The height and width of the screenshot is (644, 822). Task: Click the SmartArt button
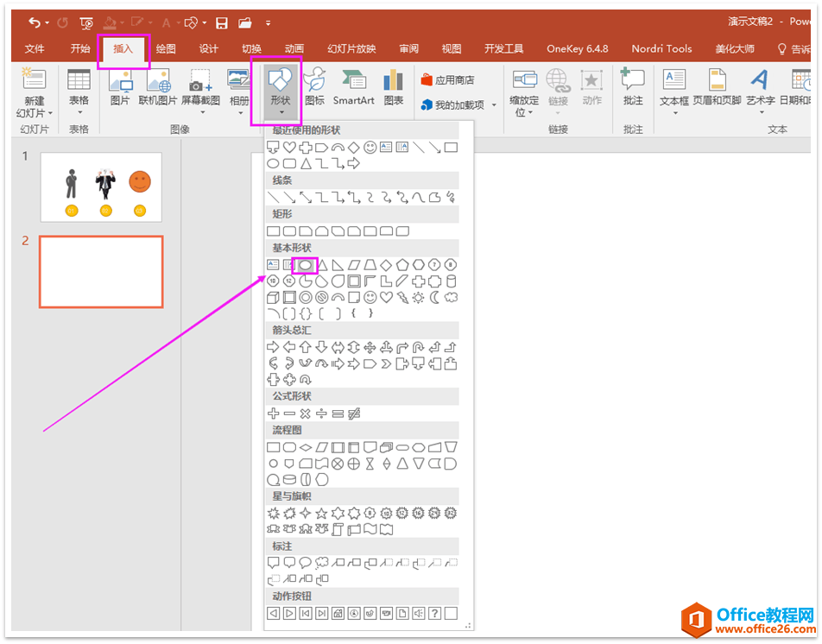coord(354,87)
